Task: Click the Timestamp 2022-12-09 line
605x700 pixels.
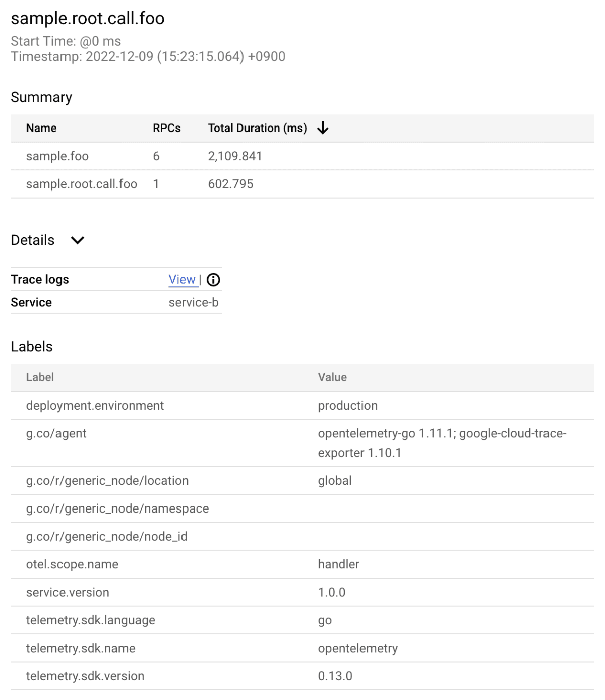Action: coord(148,56)
